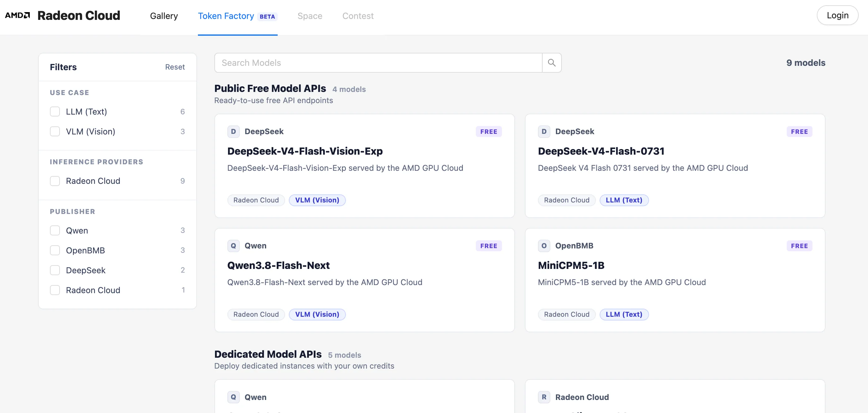This screenshot has width=868, height=413.
Task: Click the FREE badge on Qwen3.8-Flash-Next
Action: (489, 246)
